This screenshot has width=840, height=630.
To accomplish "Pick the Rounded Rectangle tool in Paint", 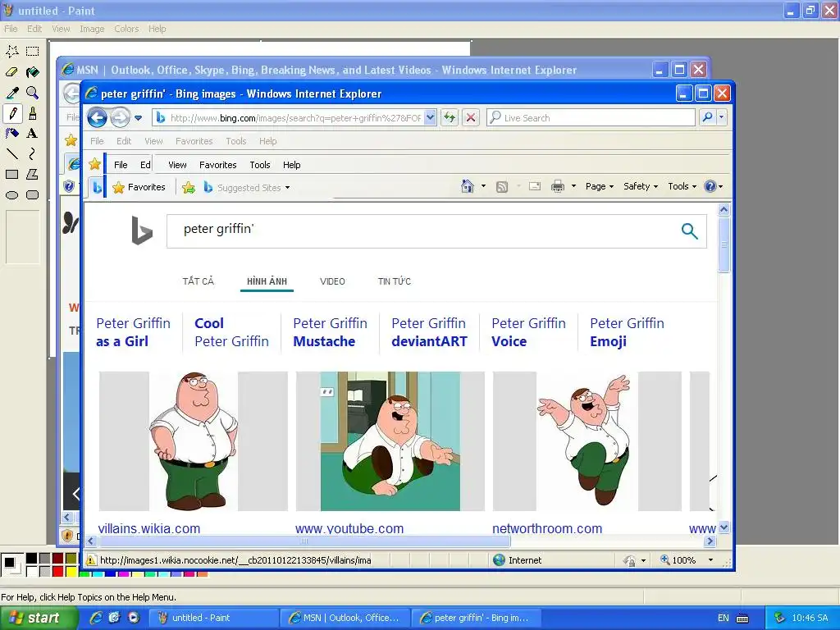I will coord(33,195).
